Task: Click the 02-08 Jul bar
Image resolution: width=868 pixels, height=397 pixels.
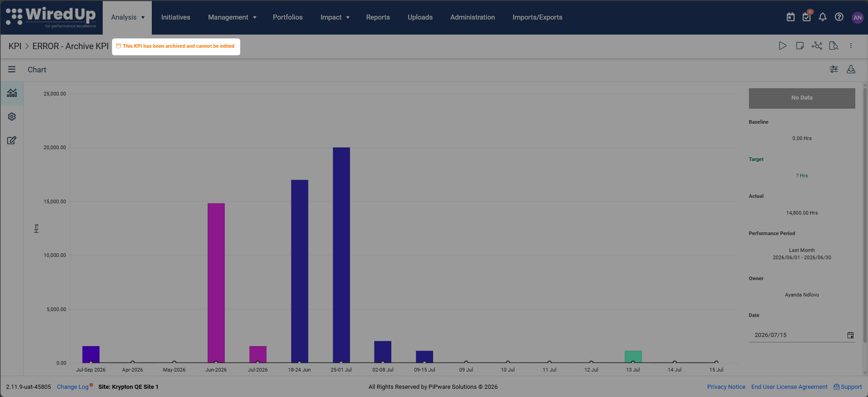Action: [x=383, y=352]
